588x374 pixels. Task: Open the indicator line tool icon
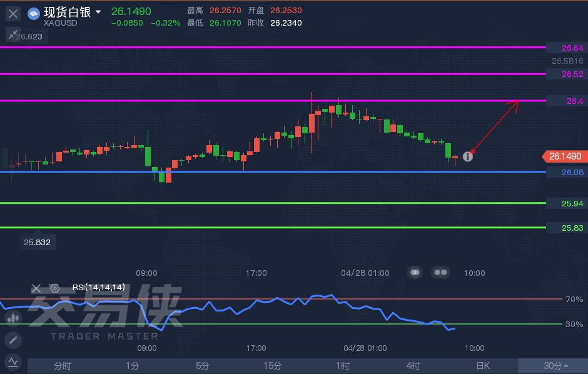pyautogui.click(x=13, y=362)
